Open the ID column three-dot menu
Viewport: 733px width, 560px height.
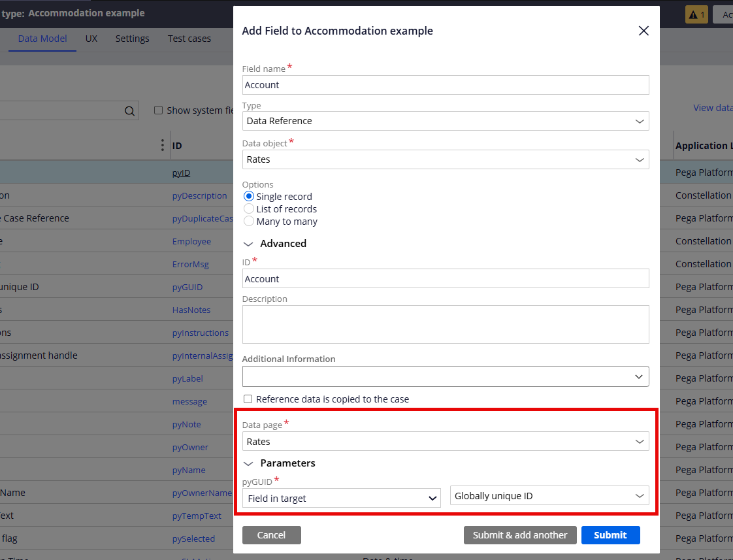pyautogui.click(x=161, y=145)
